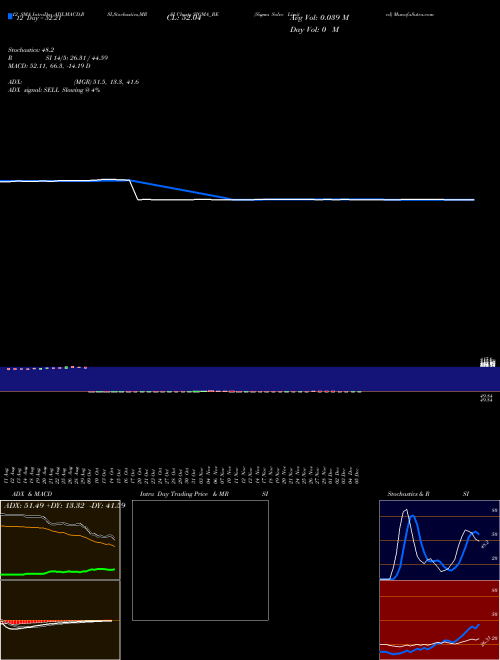Click the Day Vol 0 M text
This screenshot has width=500, height=660.
pyautogui.click(x=314, y=30)
